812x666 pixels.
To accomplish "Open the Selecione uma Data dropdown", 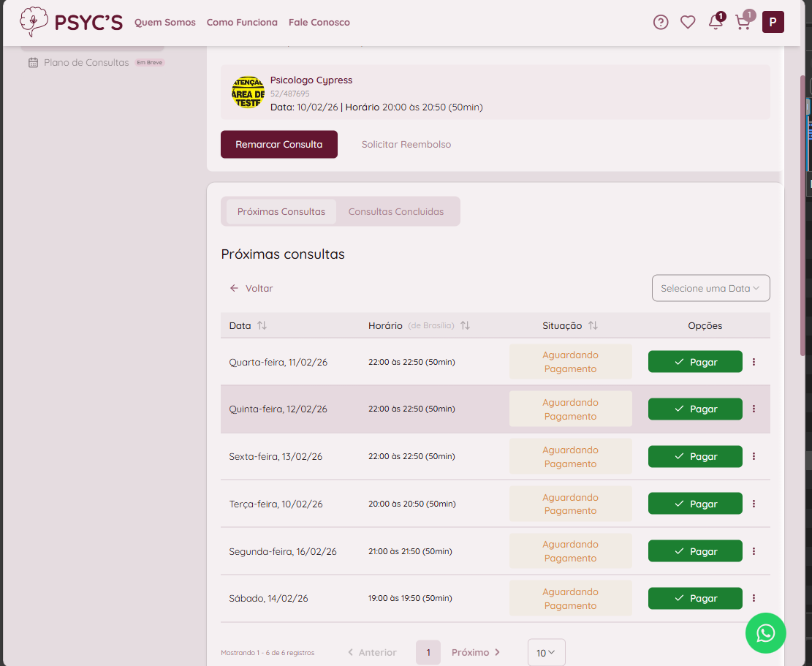I will 710,288.
